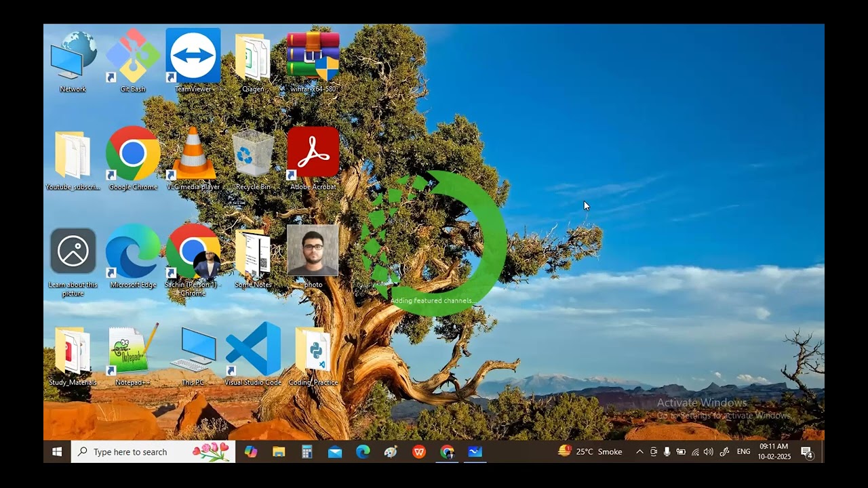
Task: Open the Qiagen folder
Action: pos(253,61)
